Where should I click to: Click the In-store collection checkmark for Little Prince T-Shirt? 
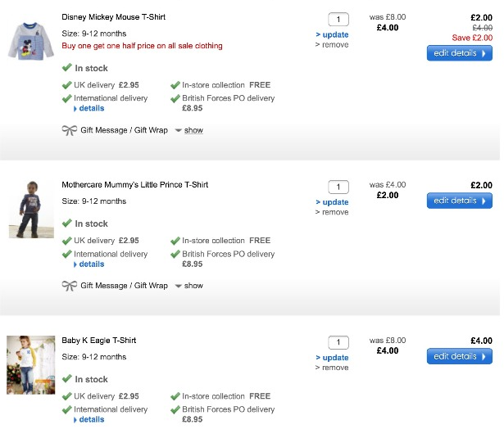[x=175, y=241]
